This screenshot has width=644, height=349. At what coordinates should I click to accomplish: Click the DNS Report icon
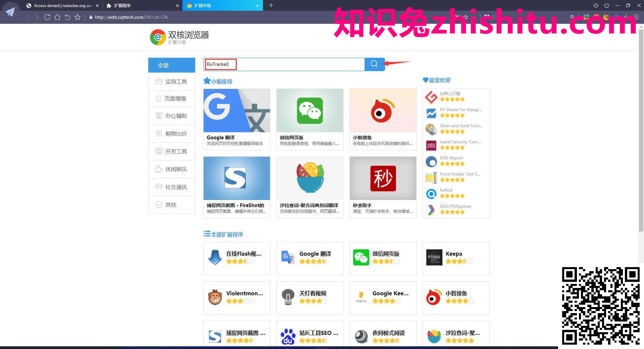pos(431,161)
